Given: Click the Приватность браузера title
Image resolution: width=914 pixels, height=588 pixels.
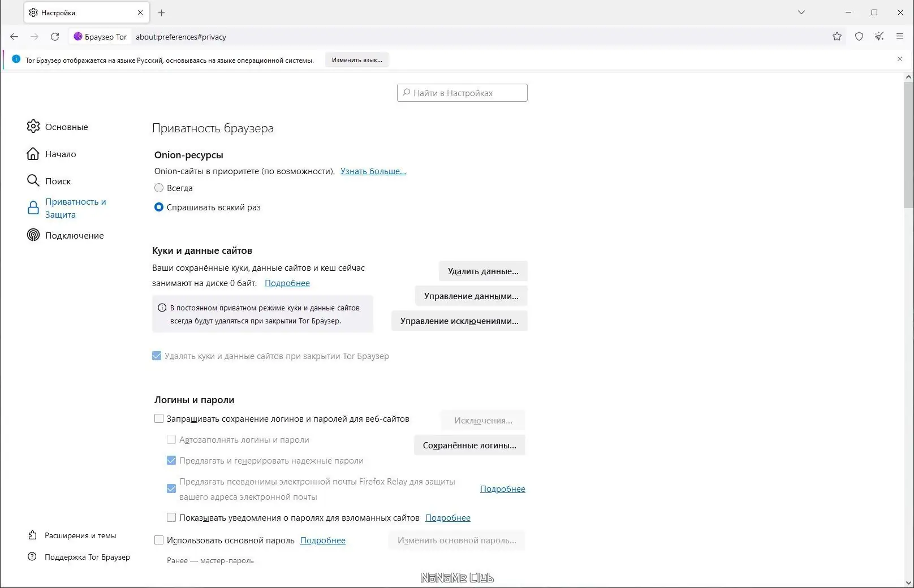Looking at the screenshot, I should [213, 128].
